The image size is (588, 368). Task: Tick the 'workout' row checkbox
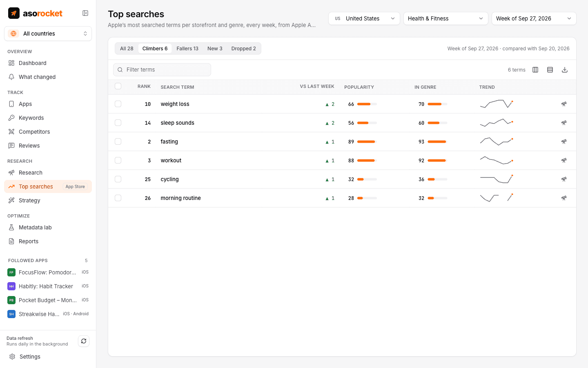[x=118, y=161]
